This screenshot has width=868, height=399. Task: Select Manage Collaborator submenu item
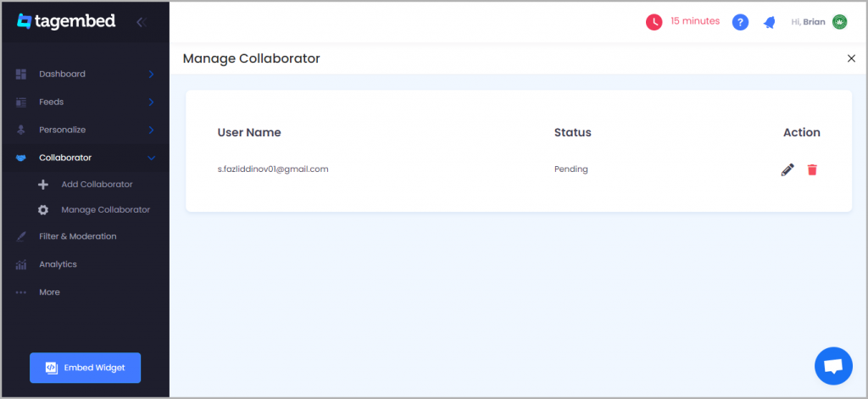(x=106, y=210)
